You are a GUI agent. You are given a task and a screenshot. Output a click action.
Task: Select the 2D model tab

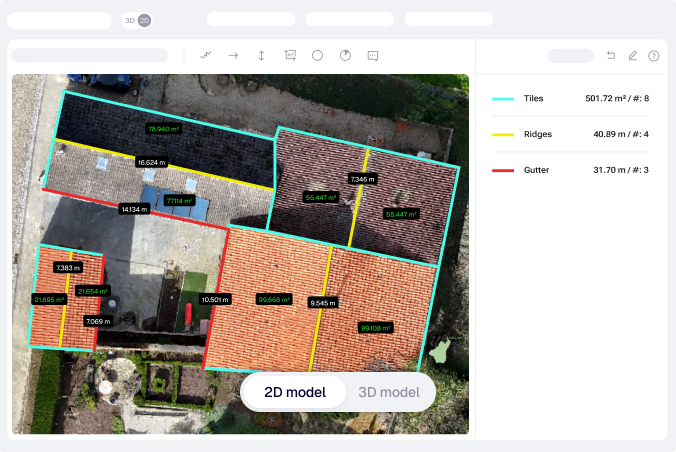coord(294,392)
